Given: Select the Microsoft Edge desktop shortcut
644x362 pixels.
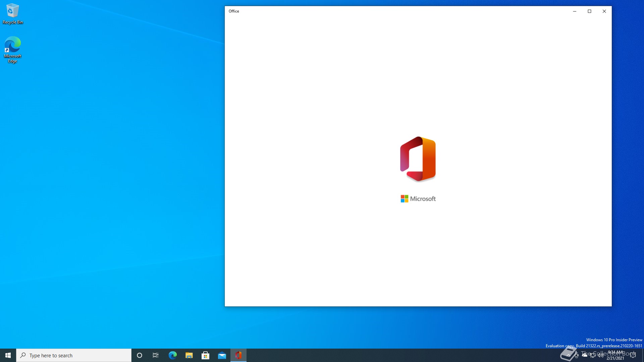Looking at the screenshot, I should coord(13,50).
